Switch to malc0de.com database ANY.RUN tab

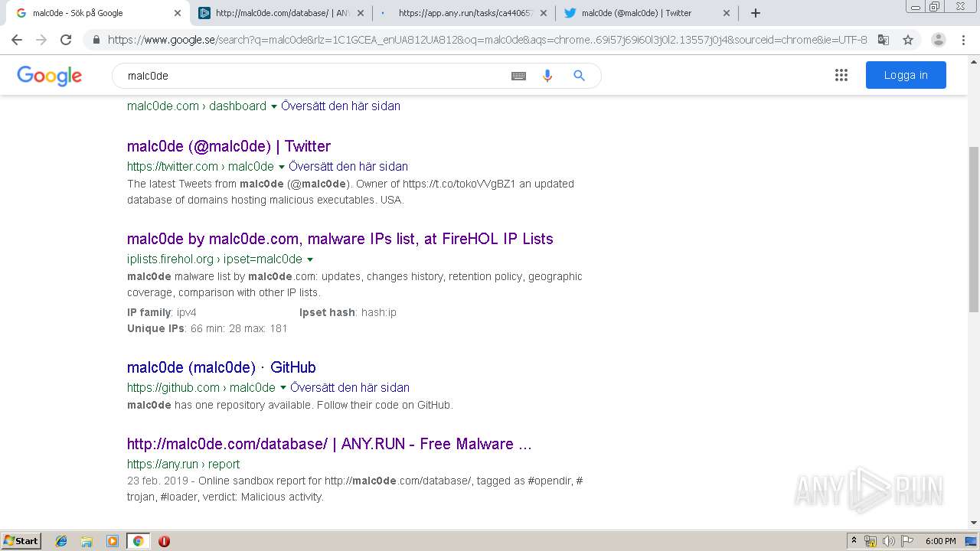[280, 13]
